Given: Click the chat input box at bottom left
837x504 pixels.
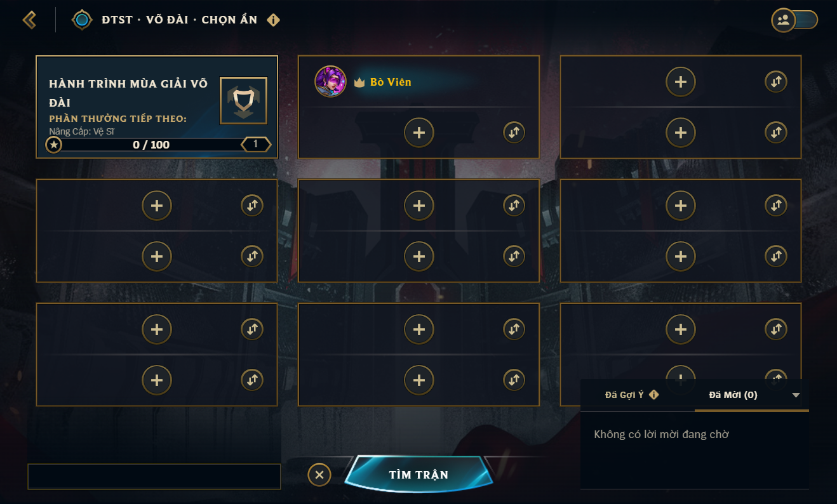Looking at the screenshot, I should click(x=154, y=476).
